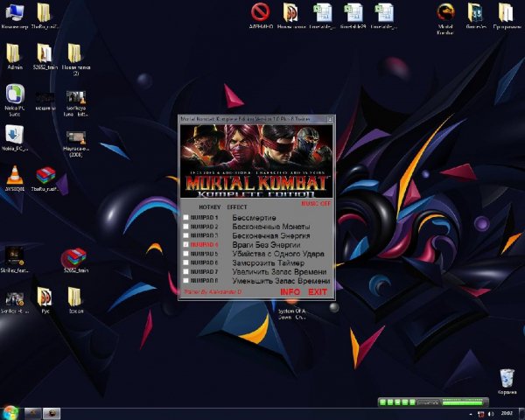Check the Заморозить Таймер checkbox
Viewport: 525px width, 420px height.
click(x=185, y=262)
